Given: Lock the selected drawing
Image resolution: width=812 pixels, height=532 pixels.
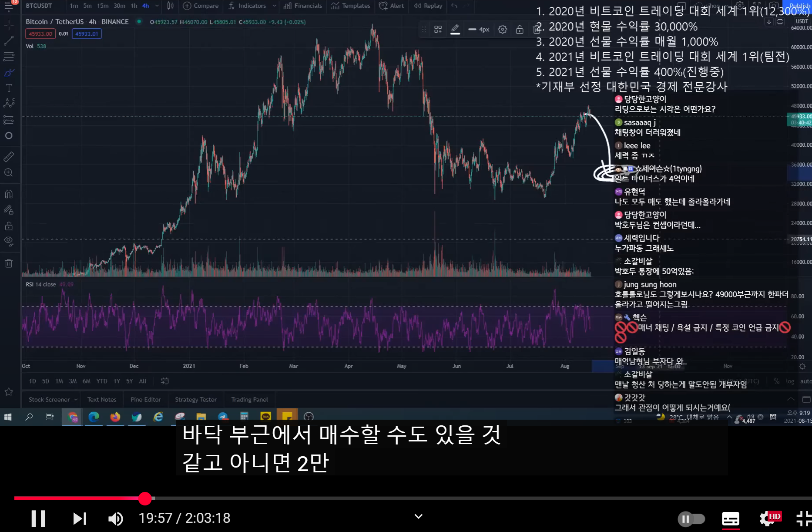Looking at the screenshot, I should coord(520,29).
